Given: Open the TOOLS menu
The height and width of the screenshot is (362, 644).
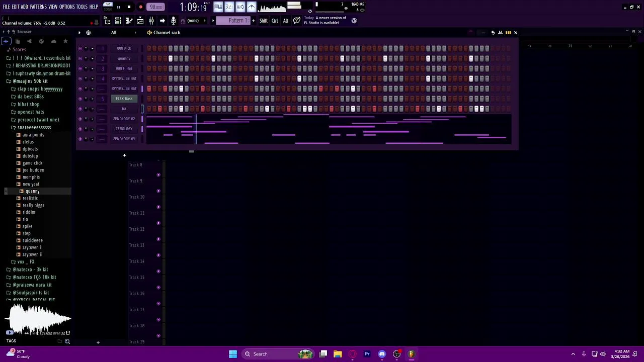Looking at the screenshot, I should [x=82, y=7].
